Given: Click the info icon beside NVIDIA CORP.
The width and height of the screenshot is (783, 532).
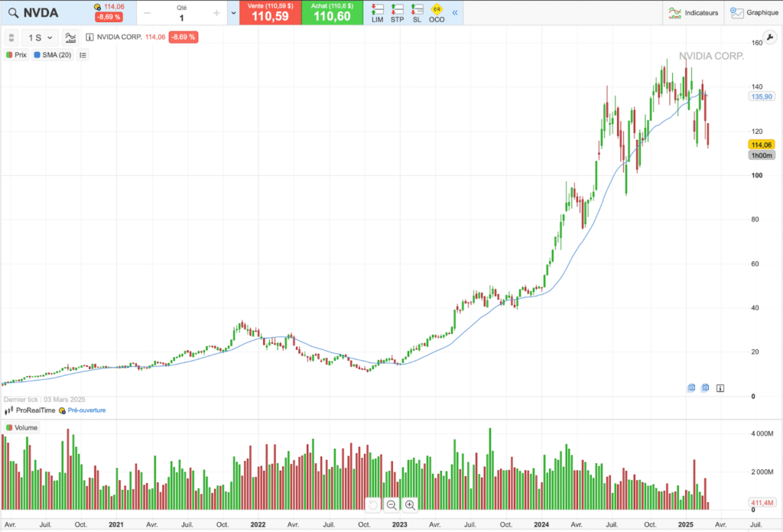Looking at the screenshot, I should tap(89, 37).
